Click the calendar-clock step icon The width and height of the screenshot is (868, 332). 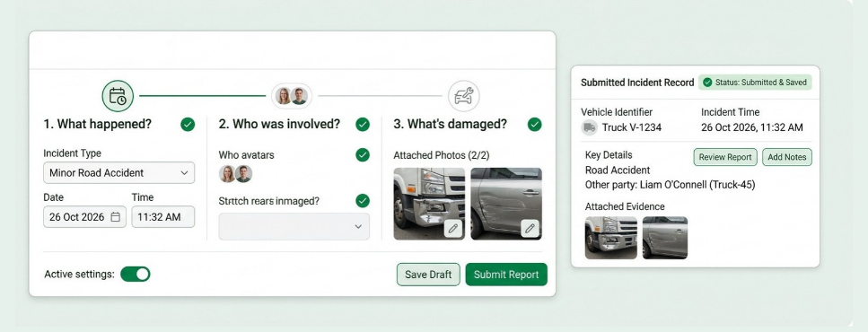(118, 96)
